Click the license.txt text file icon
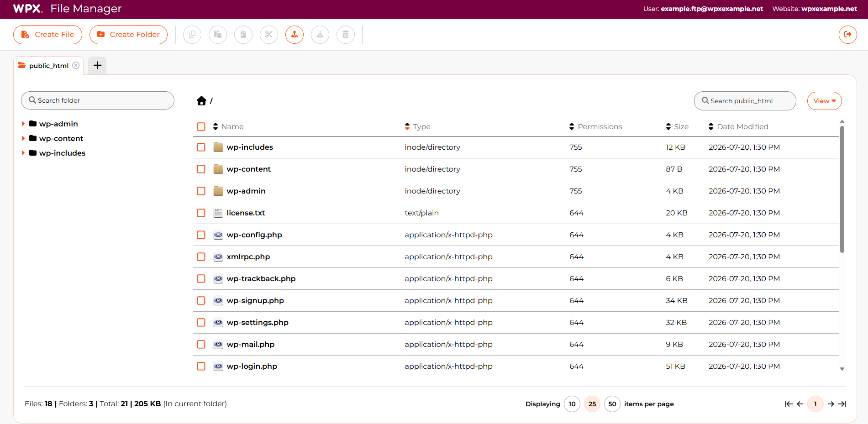Screen dimensions: 868x424 (218, 213)
